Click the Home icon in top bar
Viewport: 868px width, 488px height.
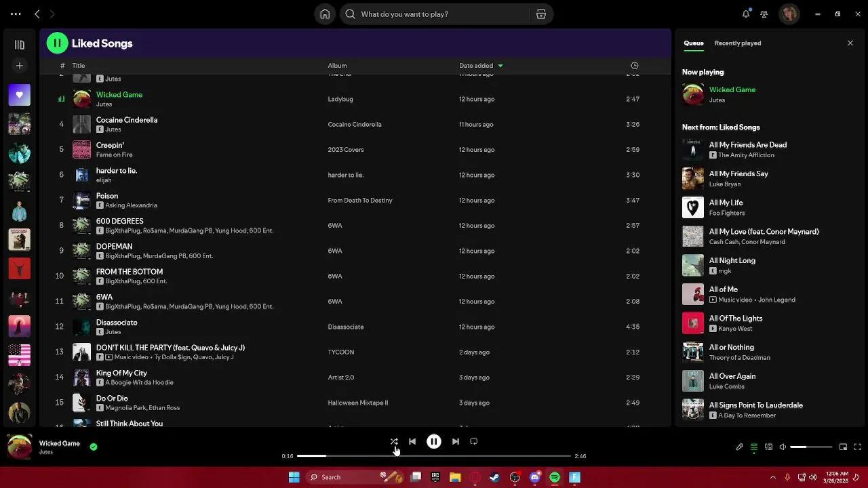pos(325,14)
